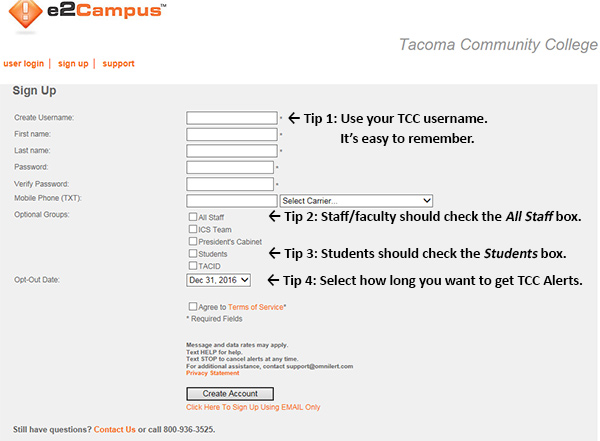Focus the Create Username field
The width and height of the screenshot is (600, 441).
(232, 118)
